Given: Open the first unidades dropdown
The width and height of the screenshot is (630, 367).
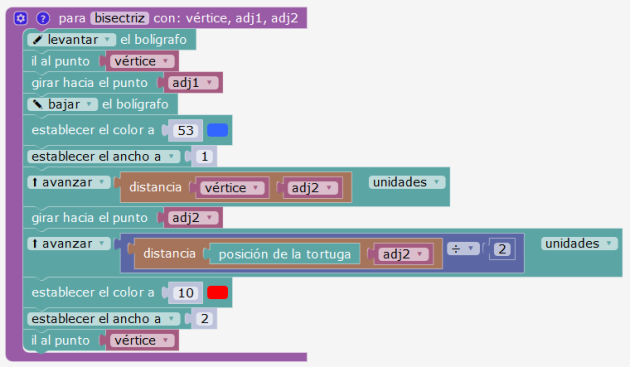Looking at the screenshot, I should 407,182.
